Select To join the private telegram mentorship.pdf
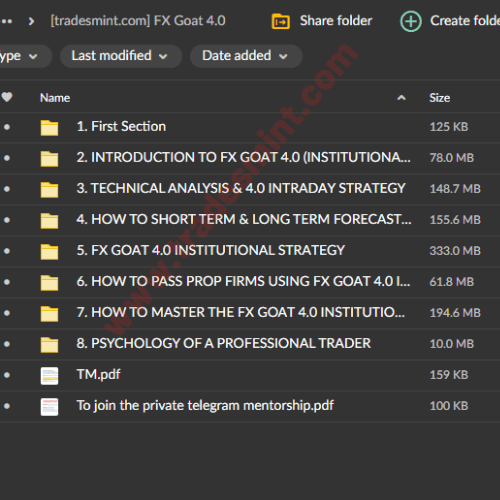 pyautogui.click(x=205, y=406)
